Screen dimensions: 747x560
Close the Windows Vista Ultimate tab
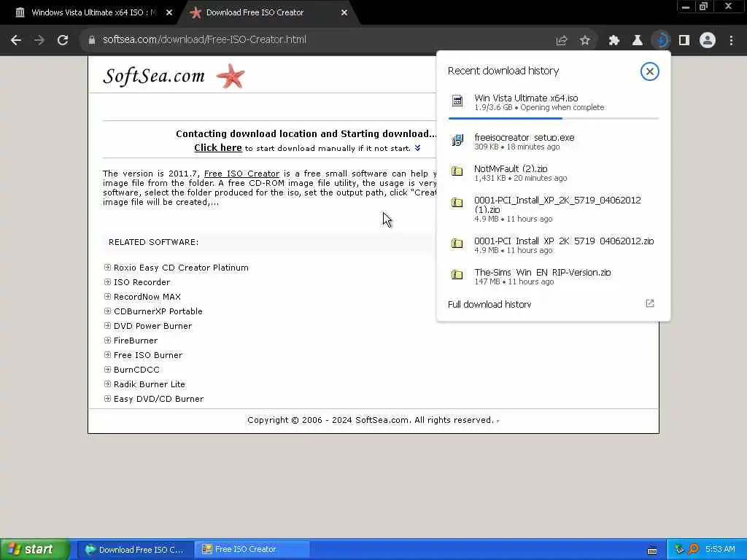[169, 12]
